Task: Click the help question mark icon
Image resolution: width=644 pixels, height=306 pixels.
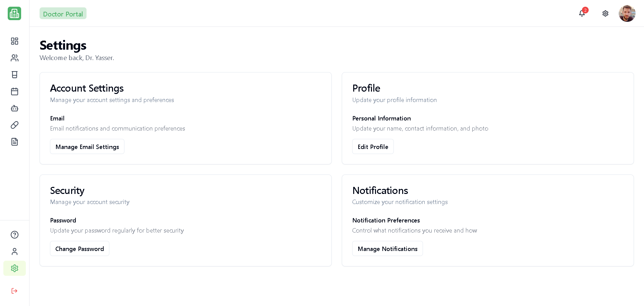Action: pos(14,235)
